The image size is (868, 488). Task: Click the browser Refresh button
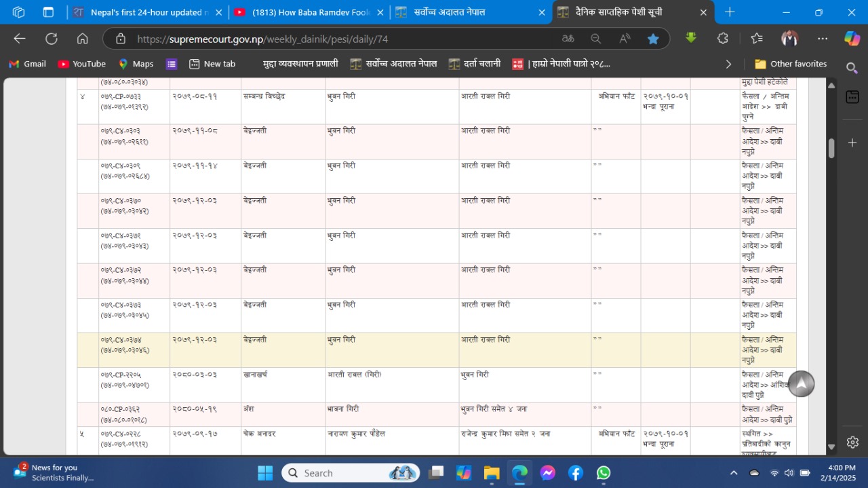pyautogui.click(x=52, y=39)
